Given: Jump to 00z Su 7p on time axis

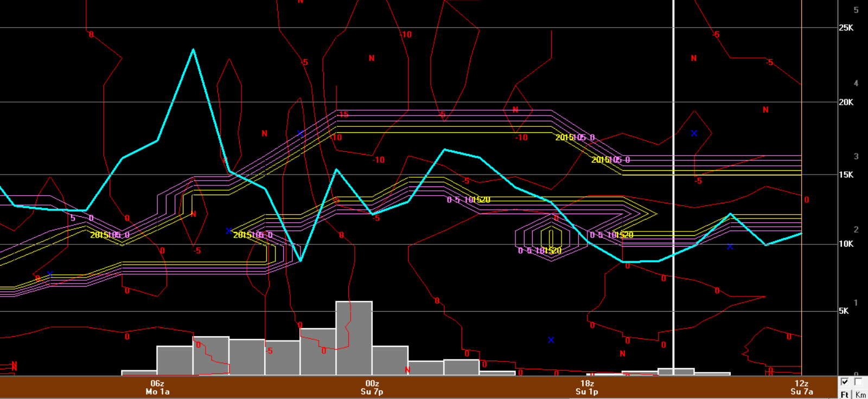Looking at the screenshot, I should tap(372, 387).
